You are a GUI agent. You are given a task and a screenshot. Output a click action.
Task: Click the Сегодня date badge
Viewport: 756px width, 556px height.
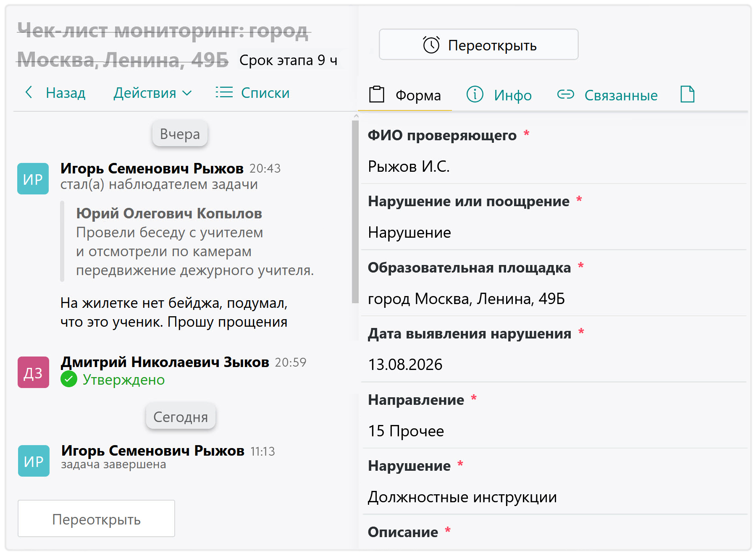[181, 416]
